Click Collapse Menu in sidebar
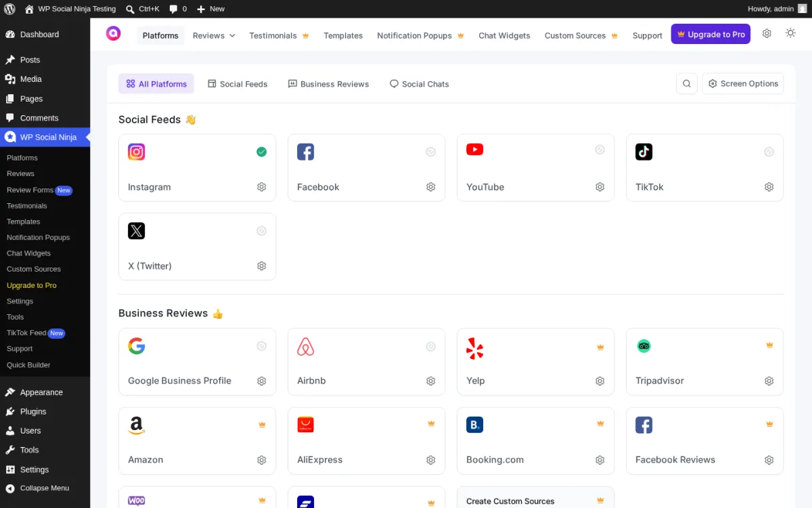The height and width of the screenshot is (508, 812). pos(45,488)
